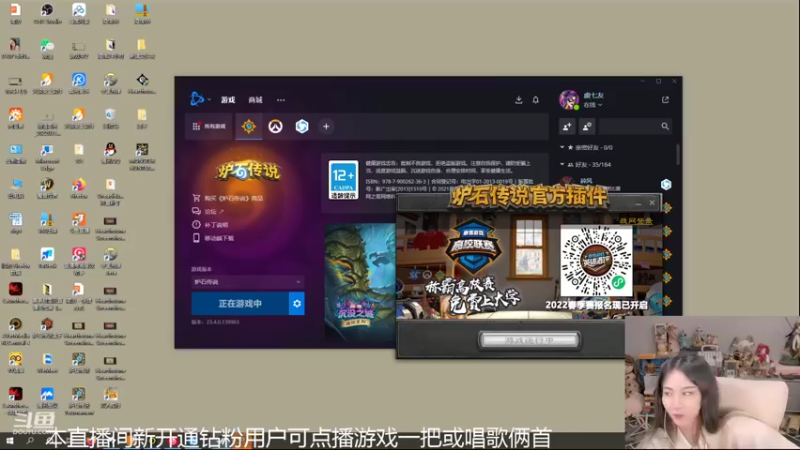Click the 炉石传说 game logo
Screen dimensions: 800x450
point(248,170)
